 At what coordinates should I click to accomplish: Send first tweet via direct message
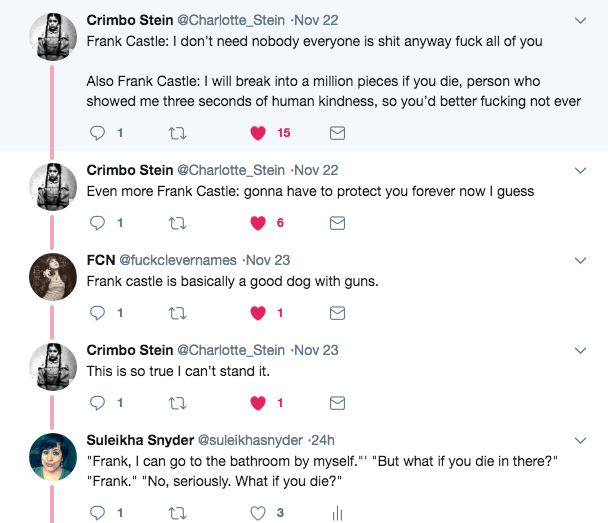(x=337, y=133)
